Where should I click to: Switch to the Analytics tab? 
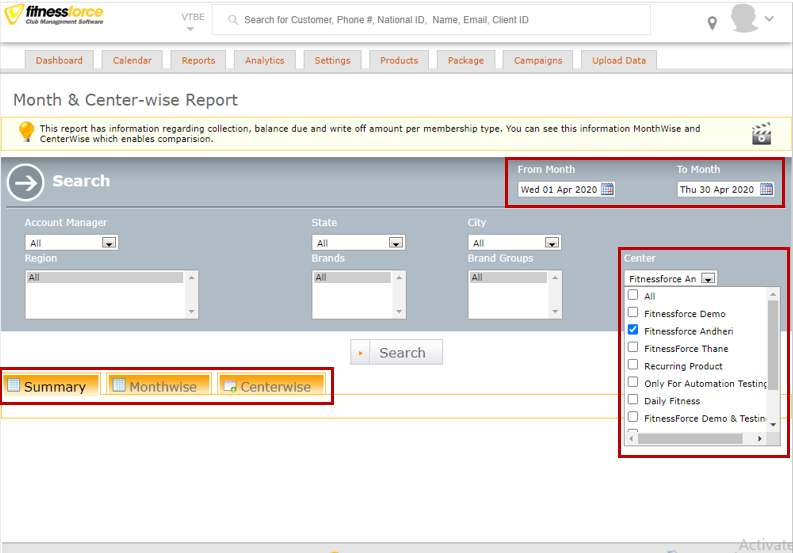tap(265, 60)
